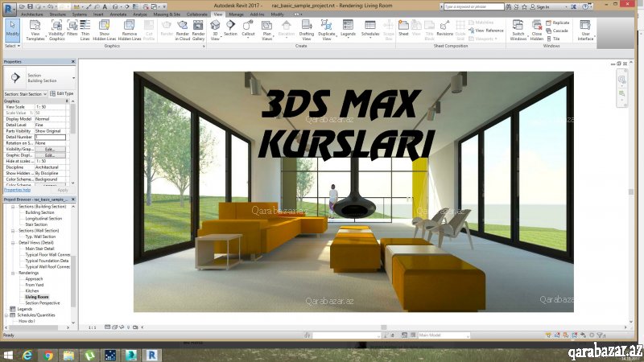This screenshot has width=644, height=362.
Task: Click Sign In at the top
Action: pos(539,6)
